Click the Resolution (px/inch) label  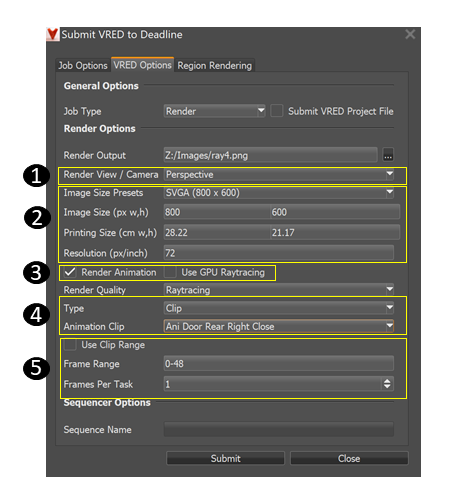tap(105, 253)
